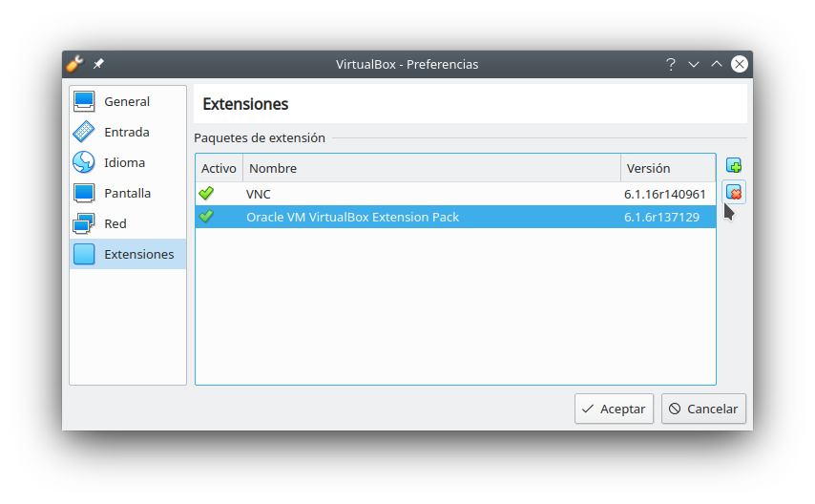Click the Extensiones section icon
This screenshot has height=504, width=815.
[84, 254]
